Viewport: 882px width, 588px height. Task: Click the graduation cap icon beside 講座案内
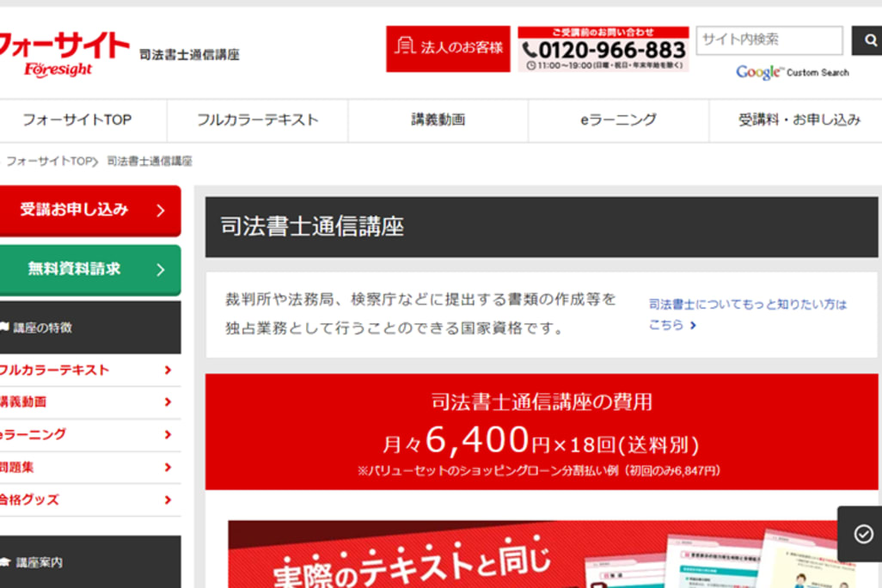4,562
